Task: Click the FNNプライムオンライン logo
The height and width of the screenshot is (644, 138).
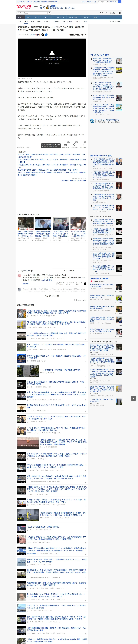Action: coord(77,35)
